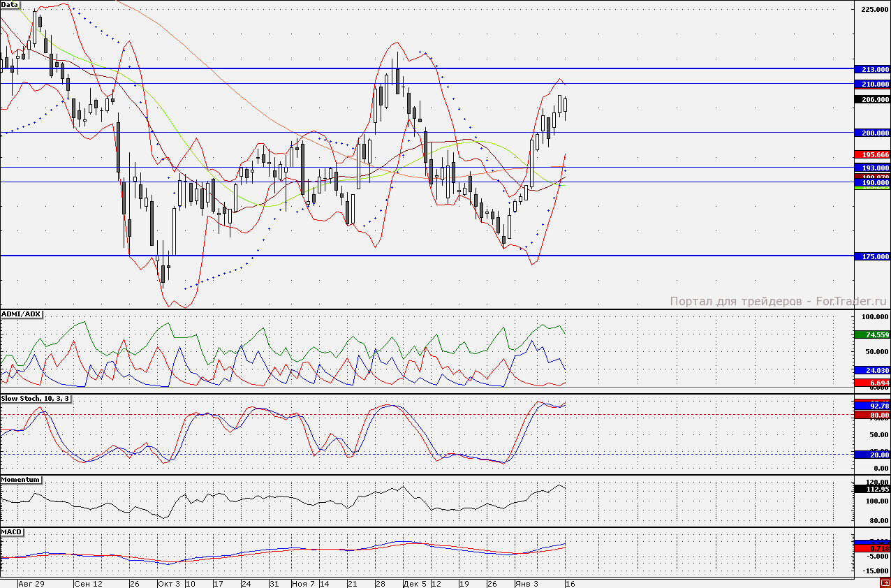Image resolution: width=891 pixels, height=588 pixels.
Task: Click the red arrow icon in bottom-right corner
Action: 885,582
